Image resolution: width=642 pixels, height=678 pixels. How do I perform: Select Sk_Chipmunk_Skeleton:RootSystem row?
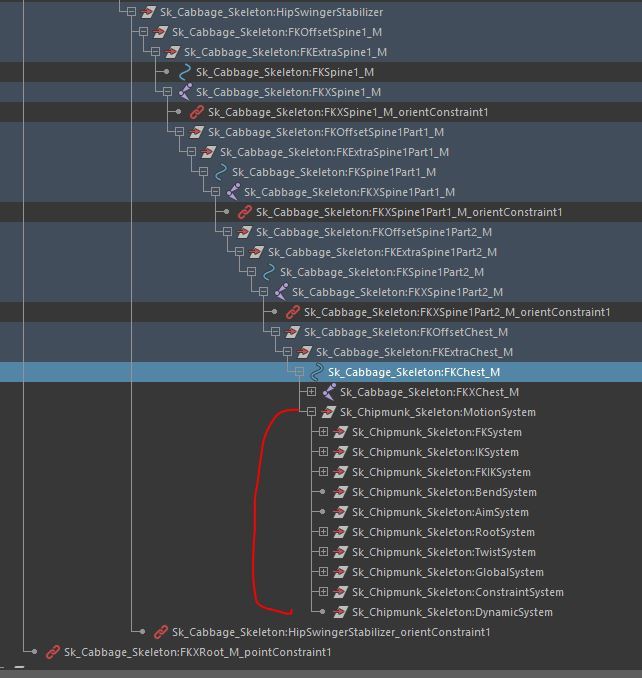321,532
